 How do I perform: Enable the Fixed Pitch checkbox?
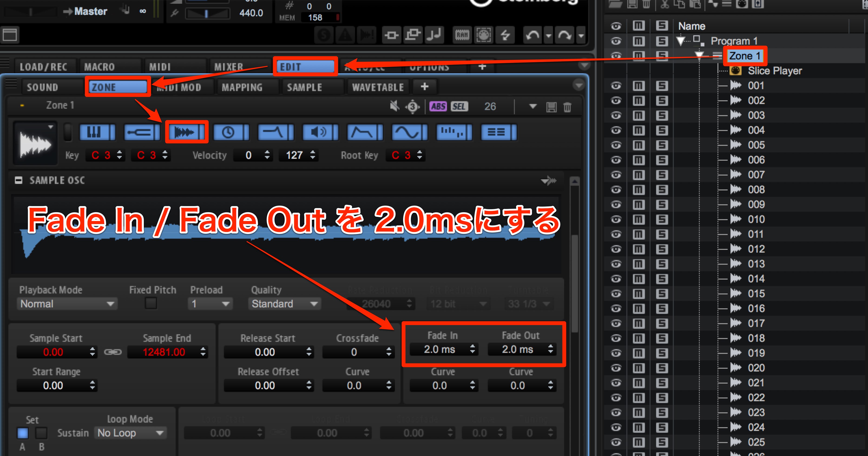[x=151, y=303]
